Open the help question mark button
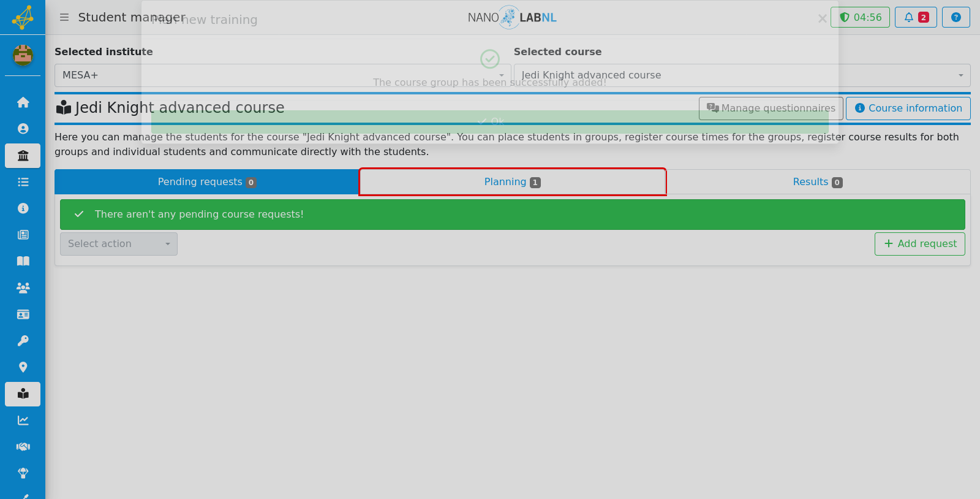This screenshot has height=499, width=980. coord(956,17)
